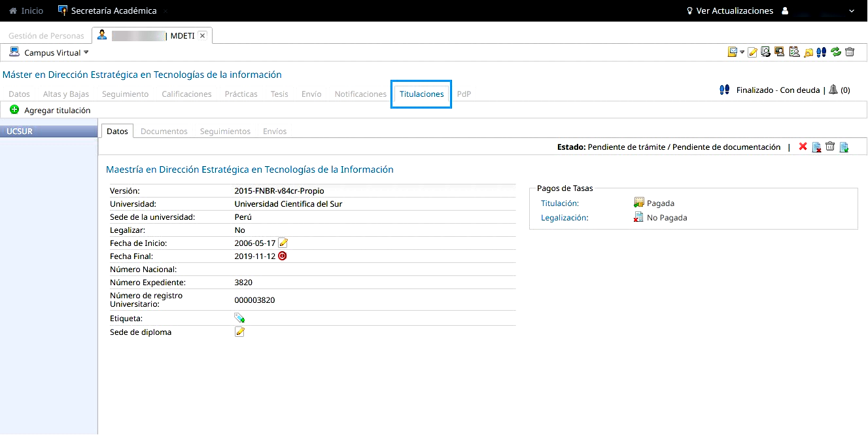
Task: Click the green refresh arrows icon
Action: point(836,52)
